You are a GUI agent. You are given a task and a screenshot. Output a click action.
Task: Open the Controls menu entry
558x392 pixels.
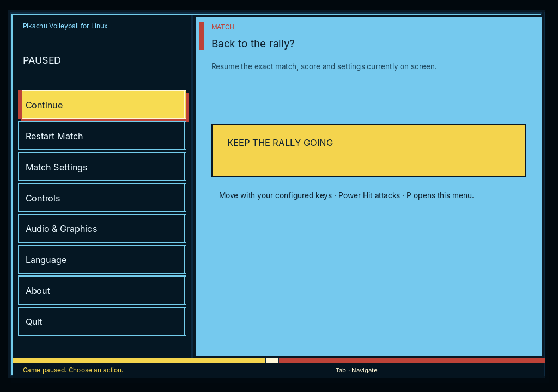102,198
